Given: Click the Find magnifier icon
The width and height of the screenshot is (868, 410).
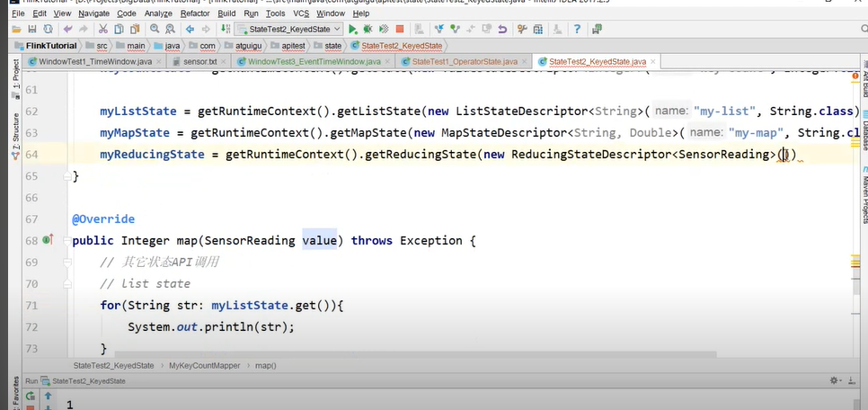Looking at the screenshot, I should [155, 30].
